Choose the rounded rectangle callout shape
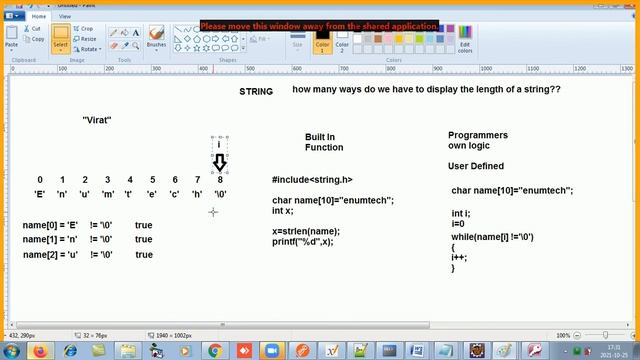The height and width of the screenshot is (360, 640). [216, 48]
